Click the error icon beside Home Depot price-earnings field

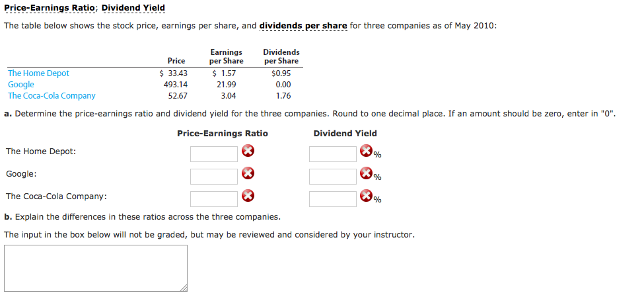pyautogui.click(x=247, y=152)
